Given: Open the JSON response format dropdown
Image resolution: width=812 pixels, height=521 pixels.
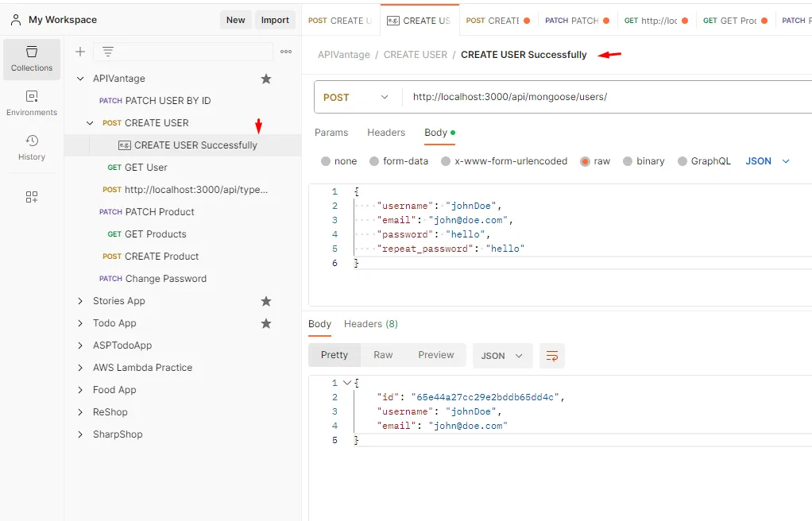Looking at the screenshot, I should [501, 356].
